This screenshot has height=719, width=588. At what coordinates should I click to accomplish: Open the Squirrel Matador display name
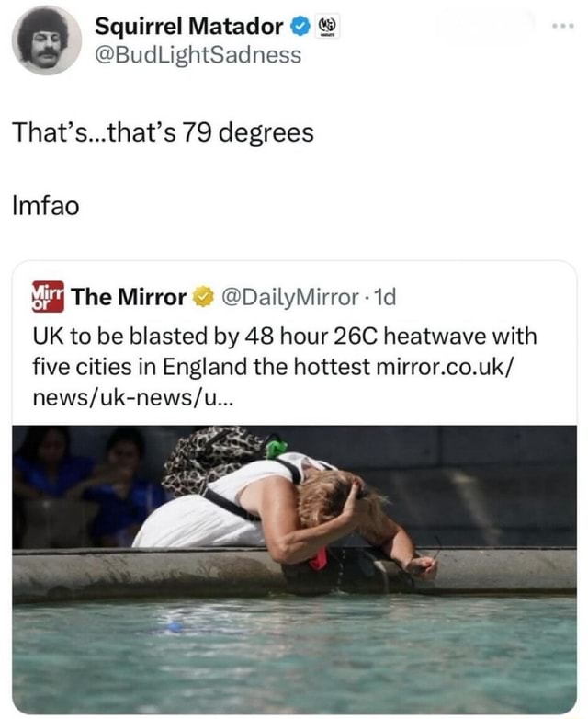pyautogui.click(x=188, y=27)
